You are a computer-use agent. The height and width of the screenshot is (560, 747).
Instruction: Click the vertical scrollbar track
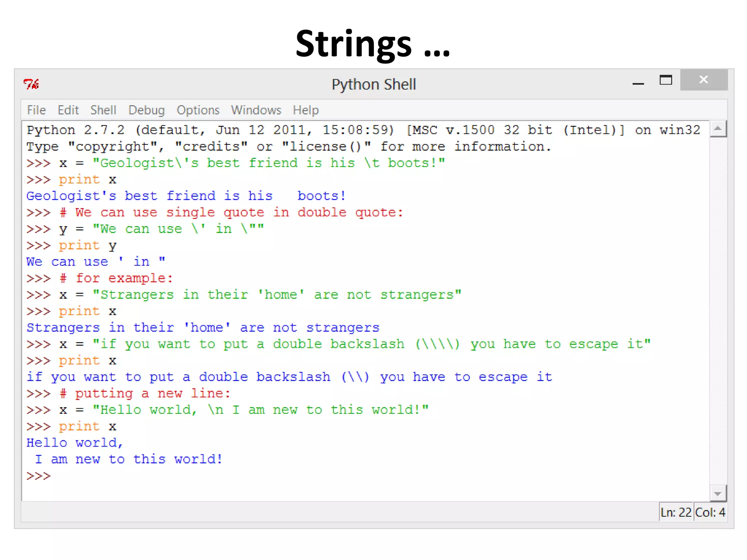pos(718,310)
